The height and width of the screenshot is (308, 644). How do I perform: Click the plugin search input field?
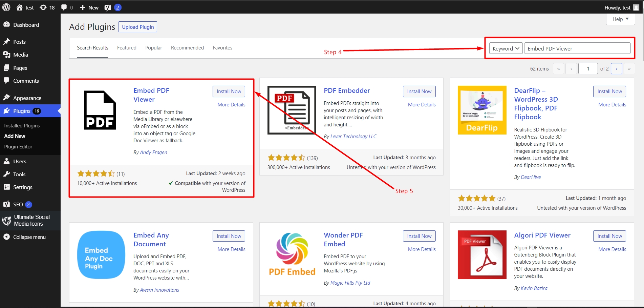(577, 48)
